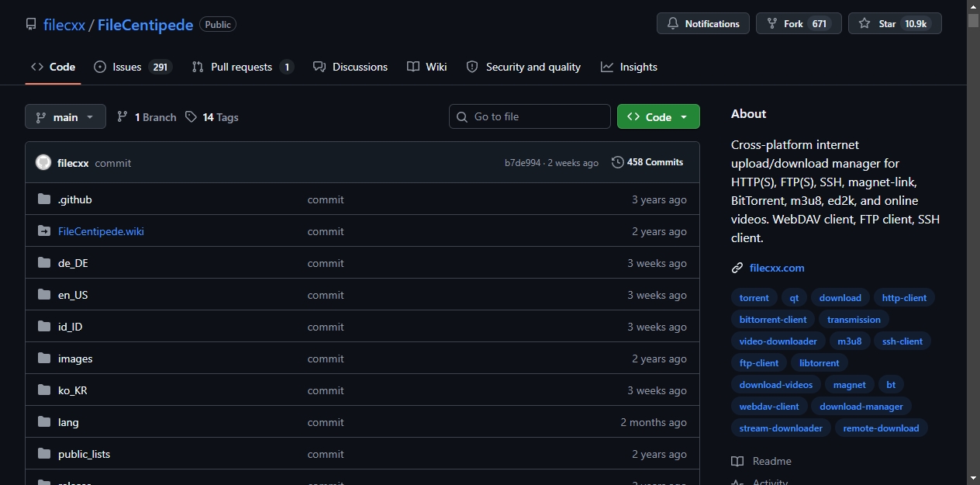Viewport: 980px width, 485px height.
Task: Open the Discussions tab
Action: coord(350,67)
